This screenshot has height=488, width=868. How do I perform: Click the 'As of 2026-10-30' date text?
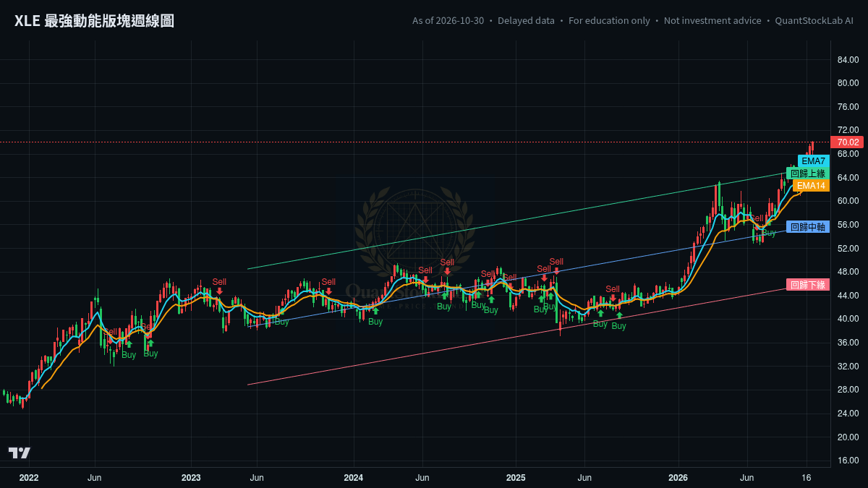448,20
